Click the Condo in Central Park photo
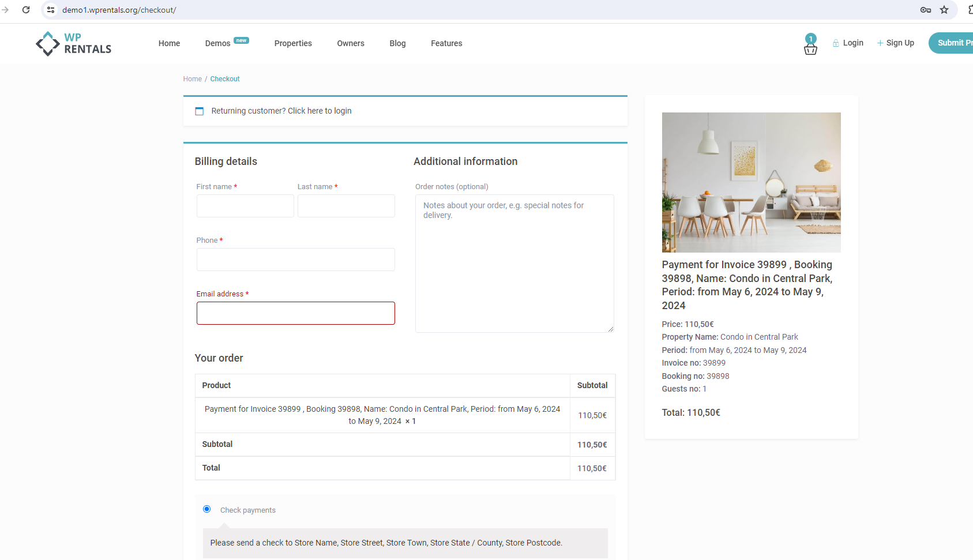 click(751, 182)
